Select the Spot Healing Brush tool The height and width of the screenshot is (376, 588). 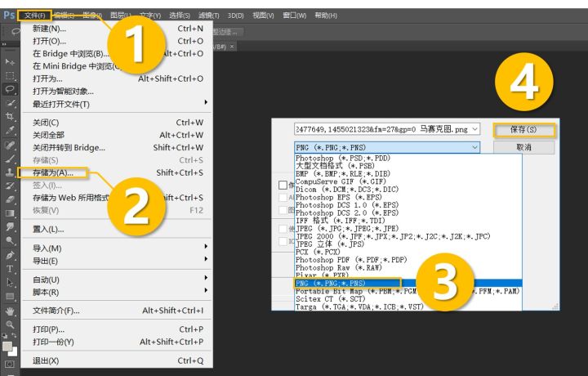tap(10, 145)
